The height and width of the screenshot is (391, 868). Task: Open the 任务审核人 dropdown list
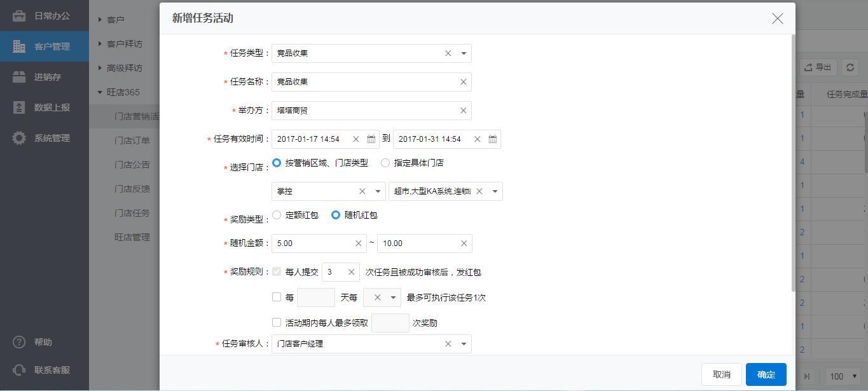(x=464, y=344)
